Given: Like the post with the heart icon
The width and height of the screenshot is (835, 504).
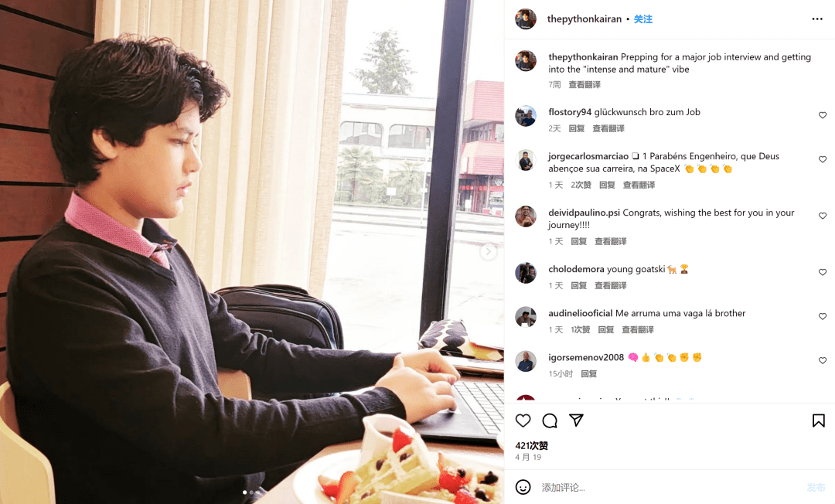Looking at the screenshot, I should (523, 421).
